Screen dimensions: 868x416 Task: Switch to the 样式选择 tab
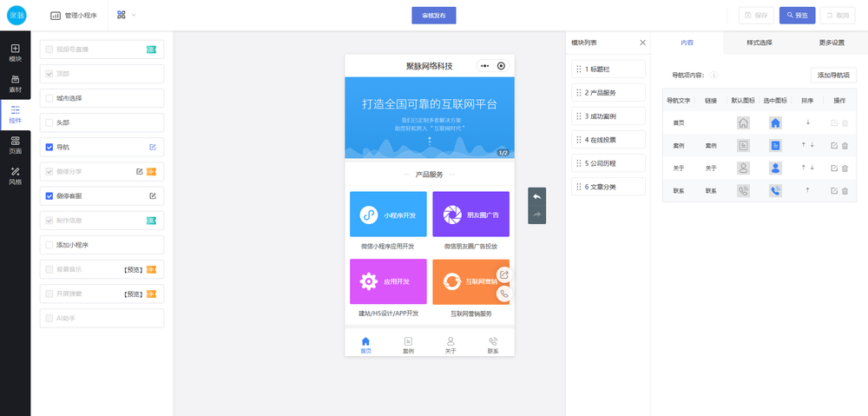(759, 43)
